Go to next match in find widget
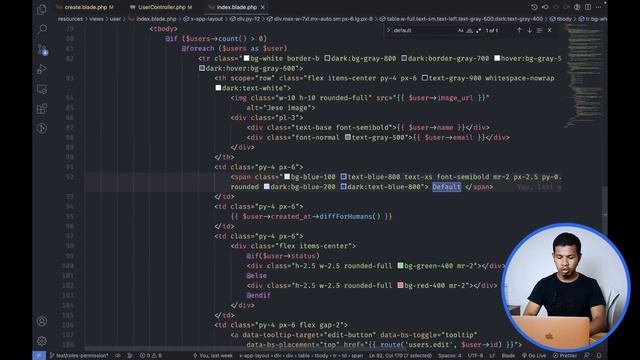Viewport: 640px width, 360px height. (529, 30)
